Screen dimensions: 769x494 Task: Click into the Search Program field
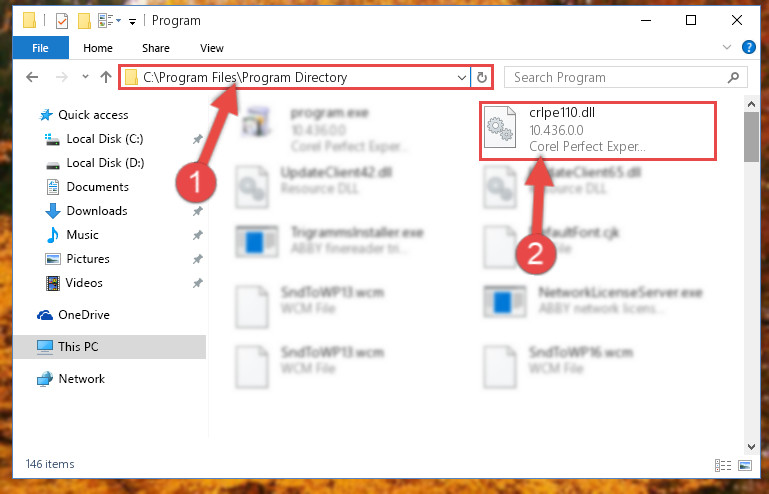(616, 78)
